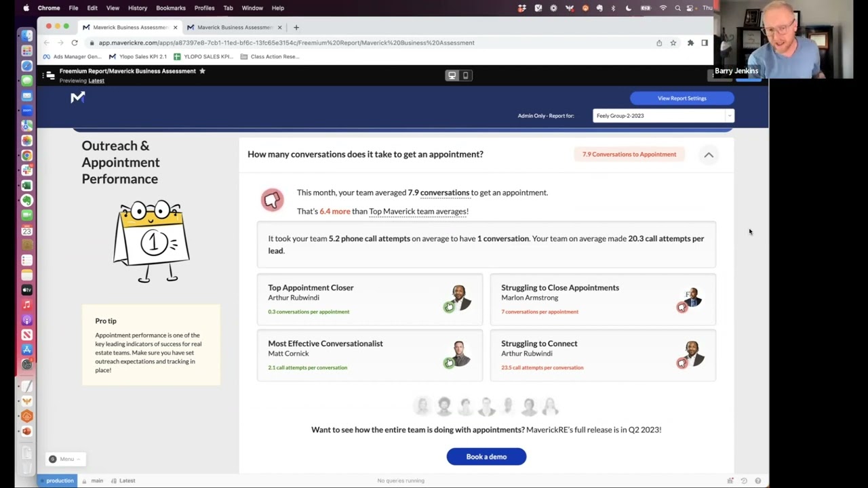The width and height of the screenshot is (868, 488).
Task: Click the thumbs-down icon beside team average
Action: click(273, 200)
